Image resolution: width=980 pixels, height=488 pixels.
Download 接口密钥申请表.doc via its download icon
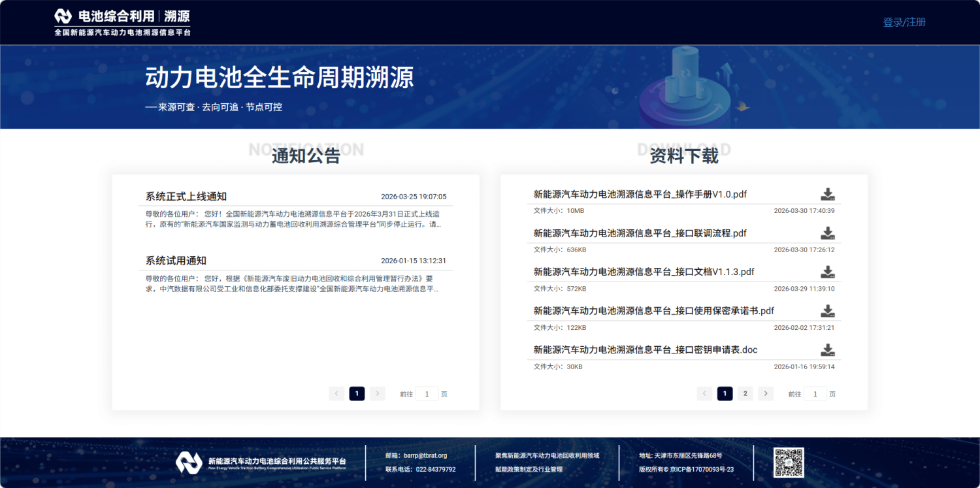tap(827, 350)
